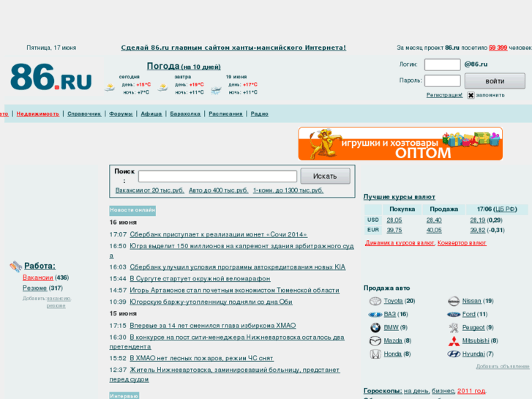The height and width of the screenshot is (399, 532).
Task: Open Динамика курсов валют link
Action: (400, 243)
